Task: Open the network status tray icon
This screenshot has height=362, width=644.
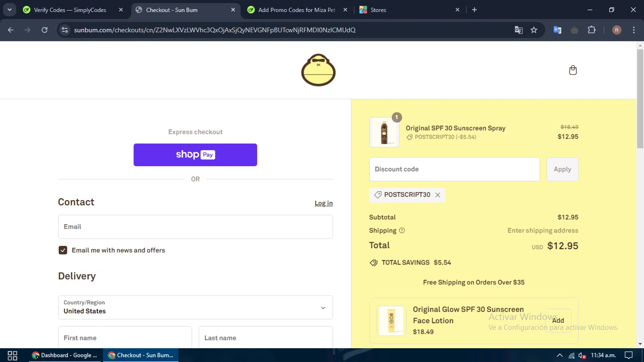Action: coord(571,355)
